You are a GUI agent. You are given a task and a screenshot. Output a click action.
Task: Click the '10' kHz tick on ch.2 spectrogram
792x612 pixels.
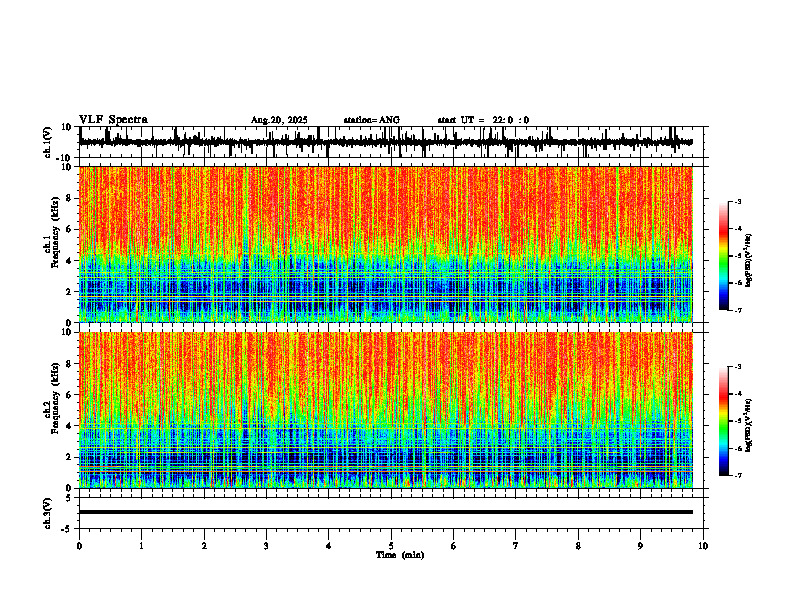click(x=66, y=332)
